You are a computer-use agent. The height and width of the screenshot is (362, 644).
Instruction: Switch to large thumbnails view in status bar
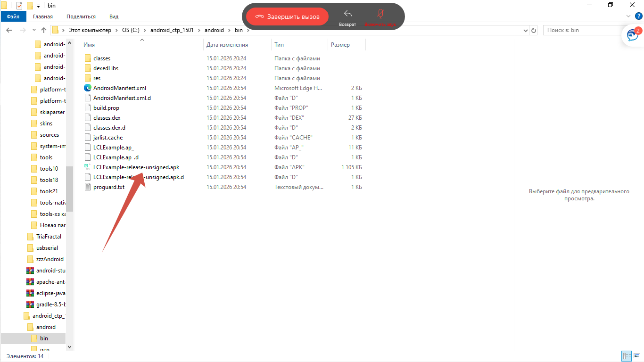(x=637, y=356)
